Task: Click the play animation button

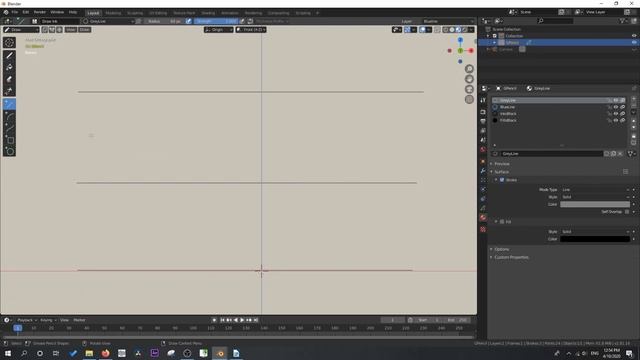Action: pos(242,320)
